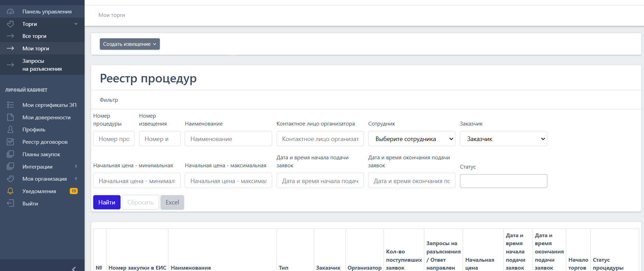Open the Заказчик filter dropdown
Image resolution: width=644 pixels, height=271 pixels.
tap(503, 139)
